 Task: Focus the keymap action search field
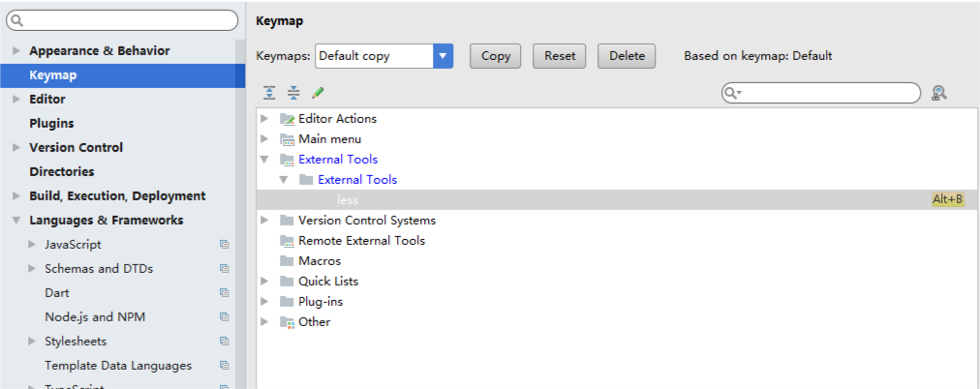pos(821,93)
